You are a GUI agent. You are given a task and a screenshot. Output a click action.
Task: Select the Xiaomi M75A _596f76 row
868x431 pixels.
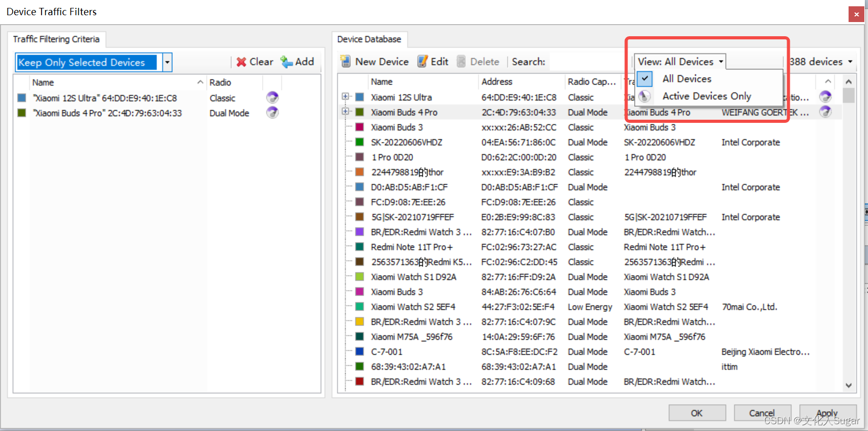coord(591,337)
